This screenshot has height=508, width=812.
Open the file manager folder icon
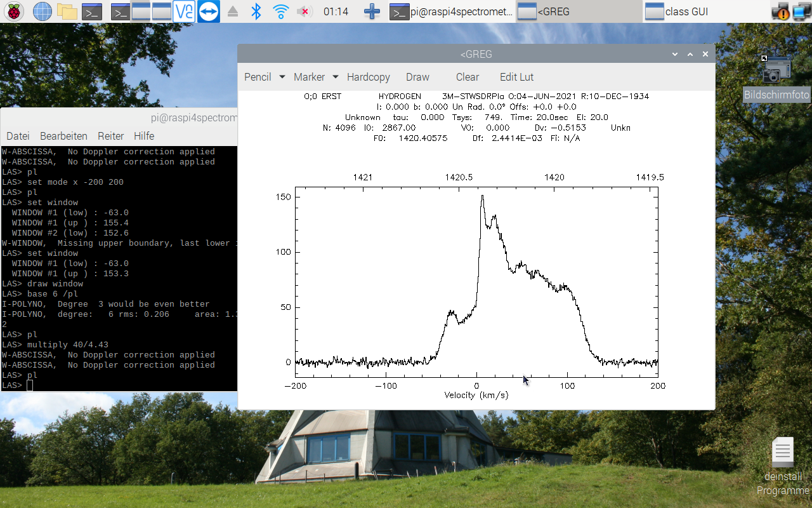(67, 11)
